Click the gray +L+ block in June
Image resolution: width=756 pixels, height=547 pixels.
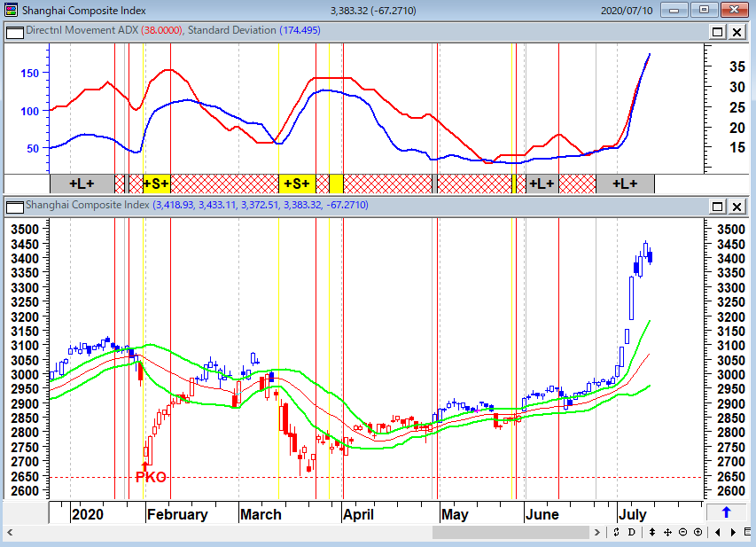coord(542,184)
